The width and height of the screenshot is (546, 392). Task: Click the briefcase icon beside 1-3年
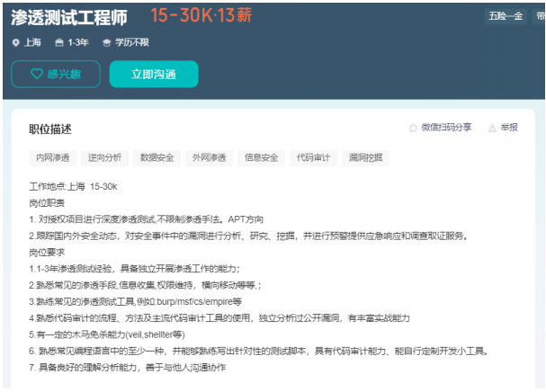point(59,42)
